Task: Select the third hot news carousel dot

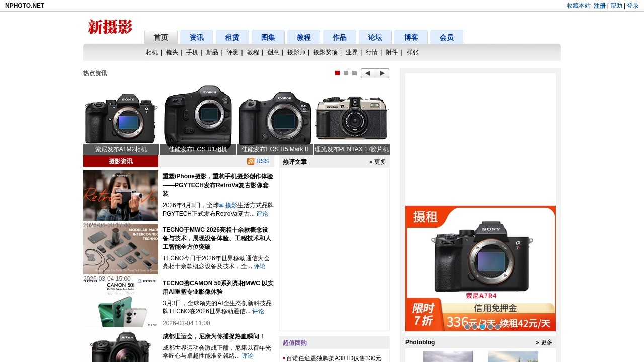Action: (x=355, y=73)
